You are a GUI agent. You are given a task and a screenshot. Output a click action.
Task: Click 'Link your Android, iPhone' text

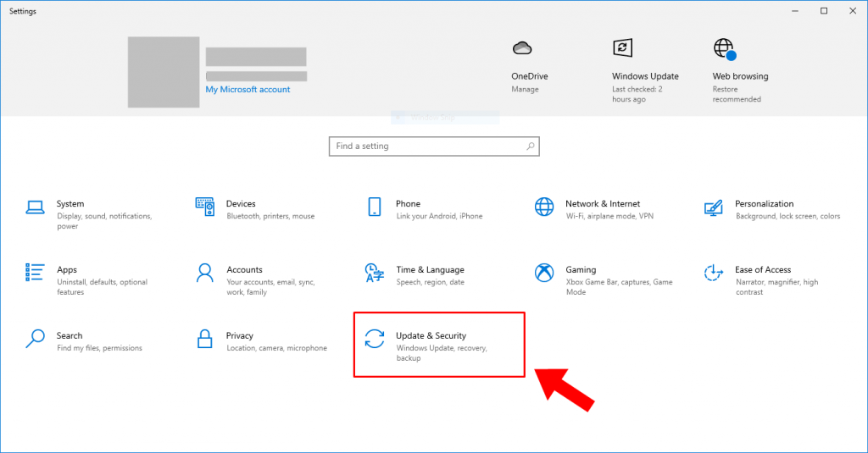pyautogui.click(x=440, y=216)
